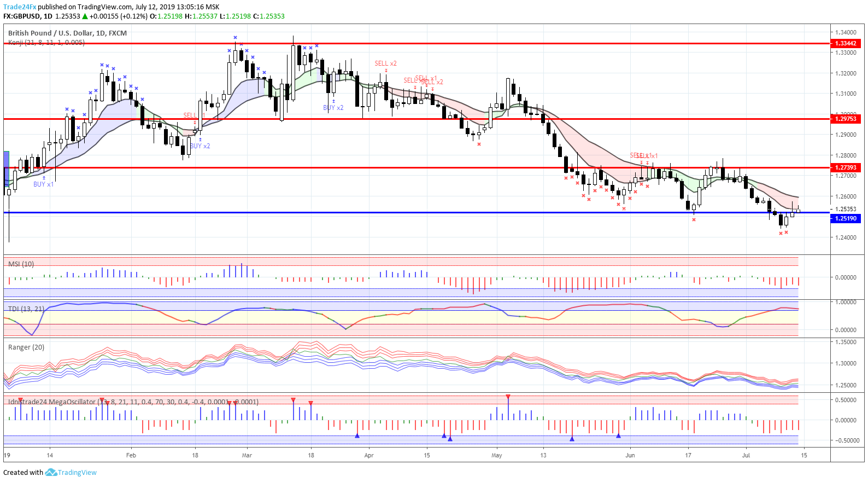The height and width of the screenshot is (482, 868).
Task: Click the British Pound / U.S. Dollar title
Action: point(67,33)
